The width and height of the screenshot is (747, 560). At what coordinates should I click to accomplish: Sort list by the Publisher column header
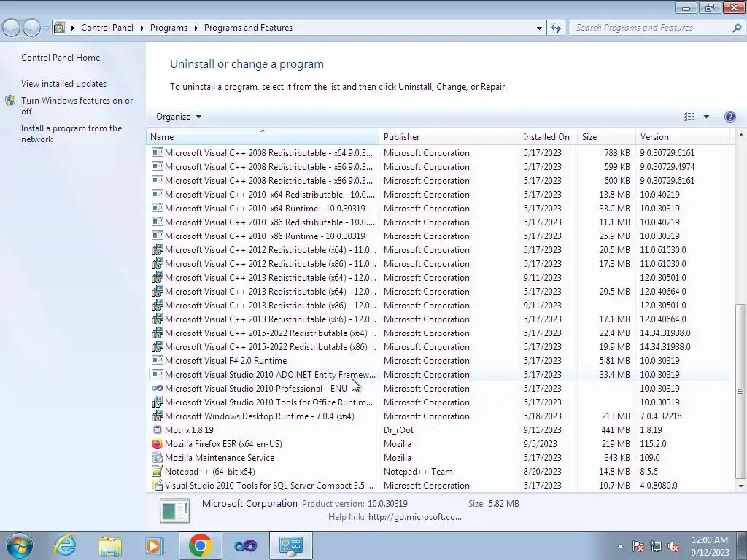click(x=449, y=136)
